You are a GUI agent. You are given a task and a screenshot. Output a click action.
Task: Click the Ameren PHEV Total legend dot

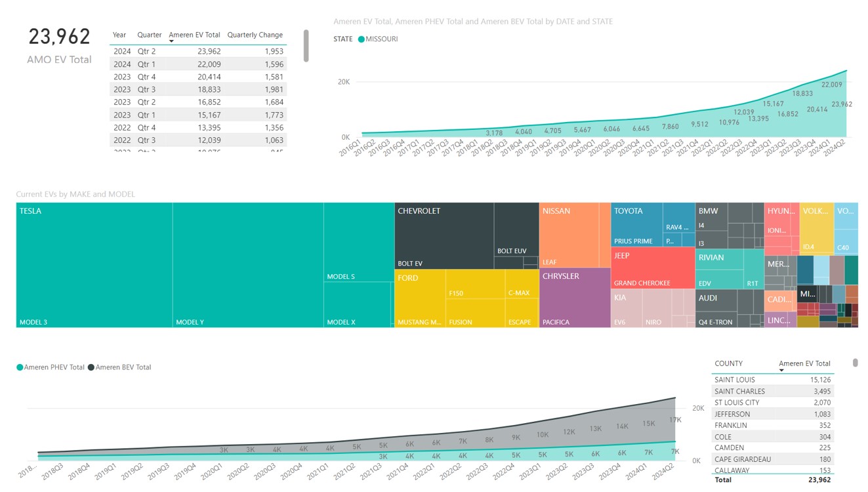pos(20,368)
